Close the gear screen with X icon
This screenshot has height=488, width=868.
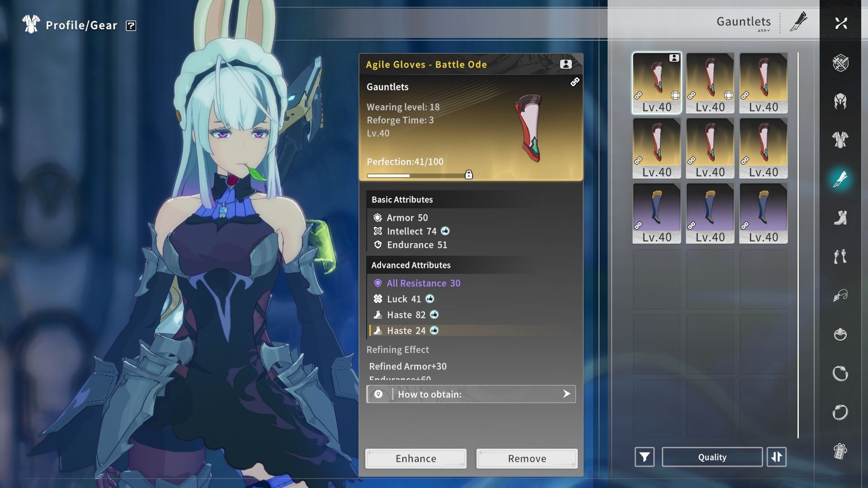coord(841,23)
